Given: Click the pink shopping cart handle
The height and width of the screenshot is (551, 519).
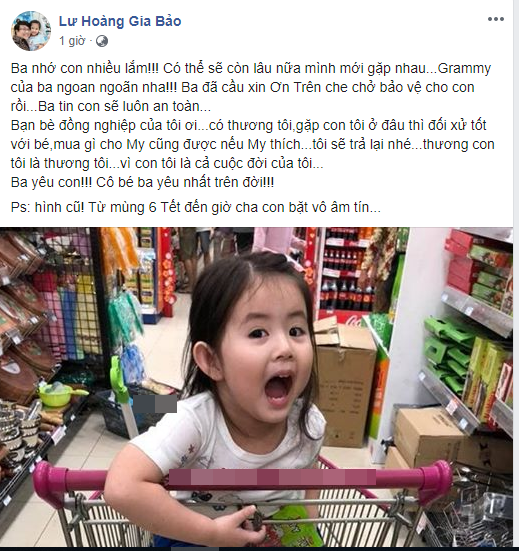Looking at the screenshot, I should point(242,480).
